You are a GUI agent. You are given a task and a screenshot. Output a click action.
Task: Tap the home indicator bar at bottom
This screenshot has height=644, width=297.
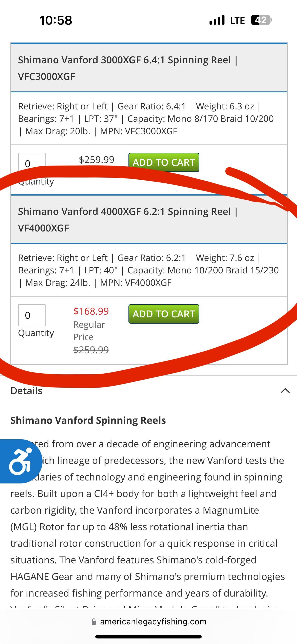coord(148,636)
